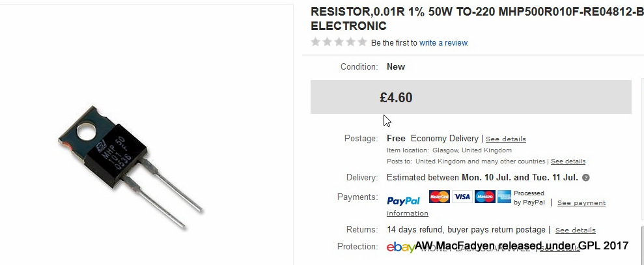The image size is (644, 265).
Task: Click the eBay logo beside Protection
Action: (400, 247)
